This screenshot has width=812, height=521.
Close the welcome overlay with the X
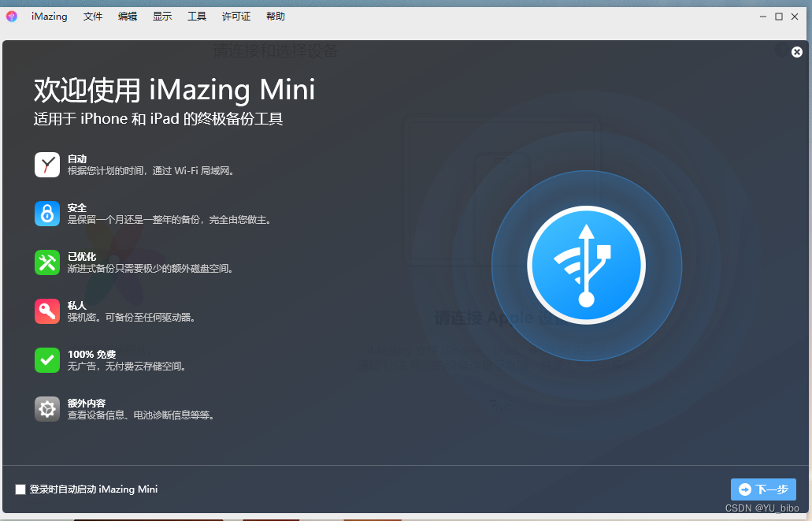tap(797, 52)
